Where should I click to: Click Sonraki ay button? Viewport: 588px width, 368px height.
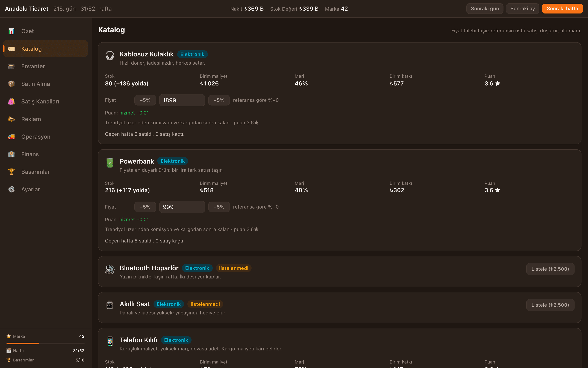(x=522, y=9)
